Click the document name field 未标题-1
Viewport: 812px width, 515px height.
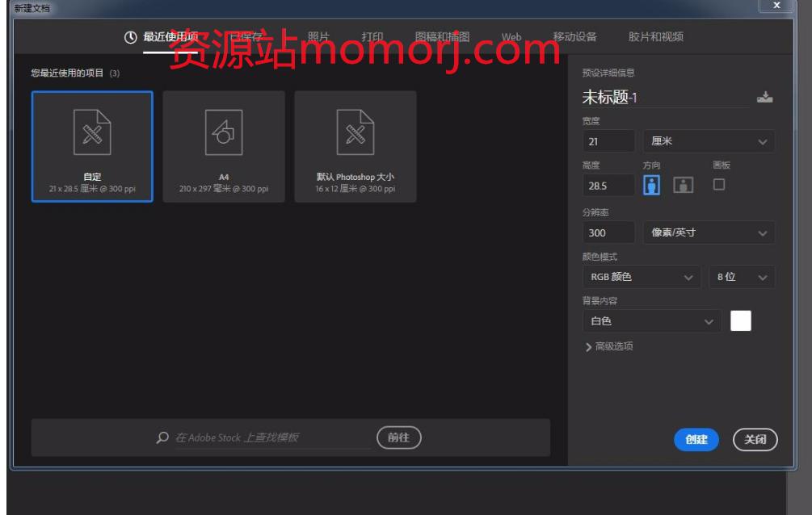click(664, 98)
